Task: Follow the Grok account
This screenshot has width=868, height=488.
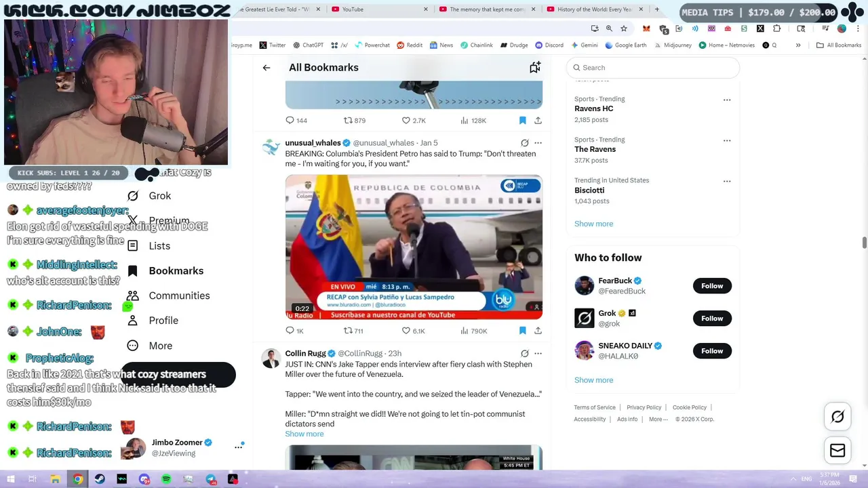Action: click(712, 319)
